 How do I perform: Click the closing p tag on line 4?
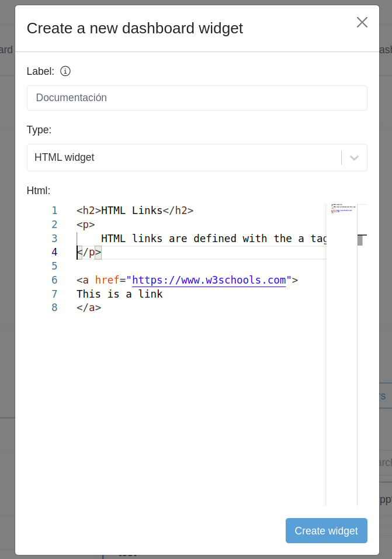(89, 253)
